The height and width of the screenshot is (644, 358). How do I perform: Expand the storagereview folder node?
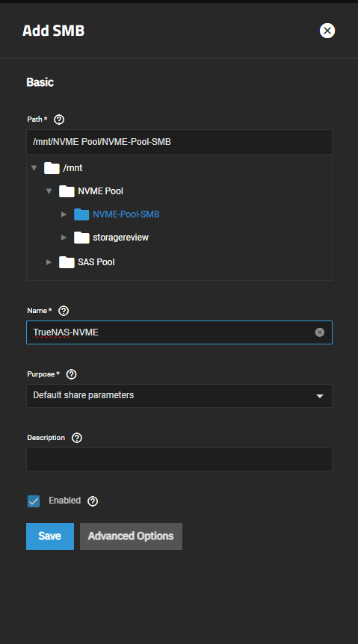click(64, 238)
